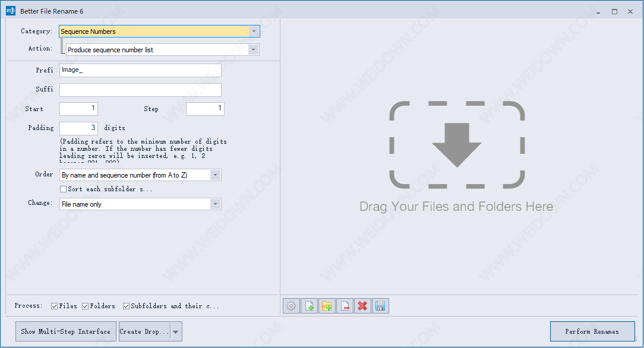Open the gear settings icon in file toolbar

tap(291, 306)
